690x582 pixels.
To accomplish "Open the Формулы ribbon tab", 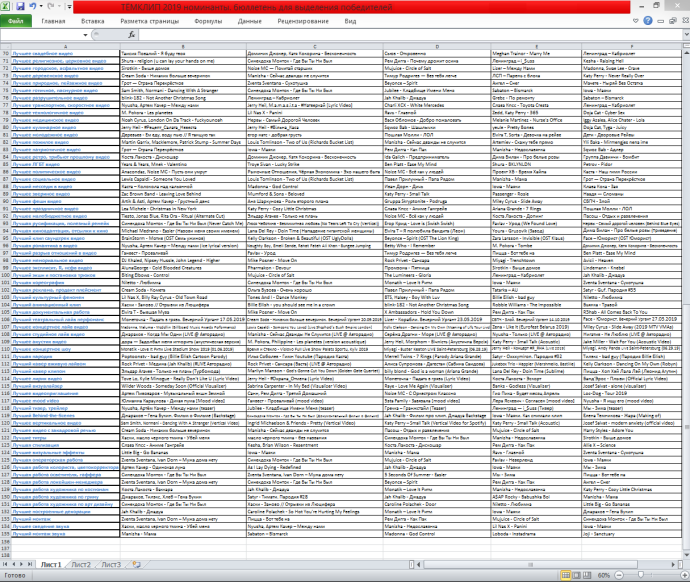I will 209,20.
